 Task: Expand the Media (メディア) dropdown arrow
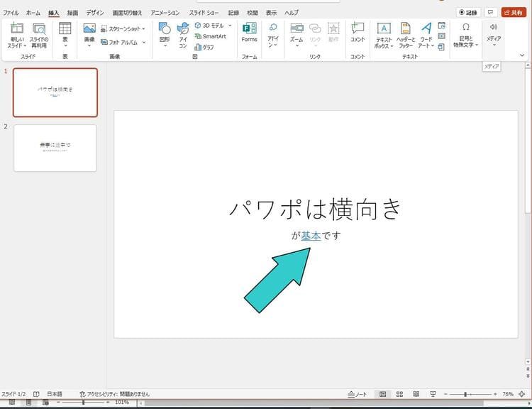click(x=494, y=45)
